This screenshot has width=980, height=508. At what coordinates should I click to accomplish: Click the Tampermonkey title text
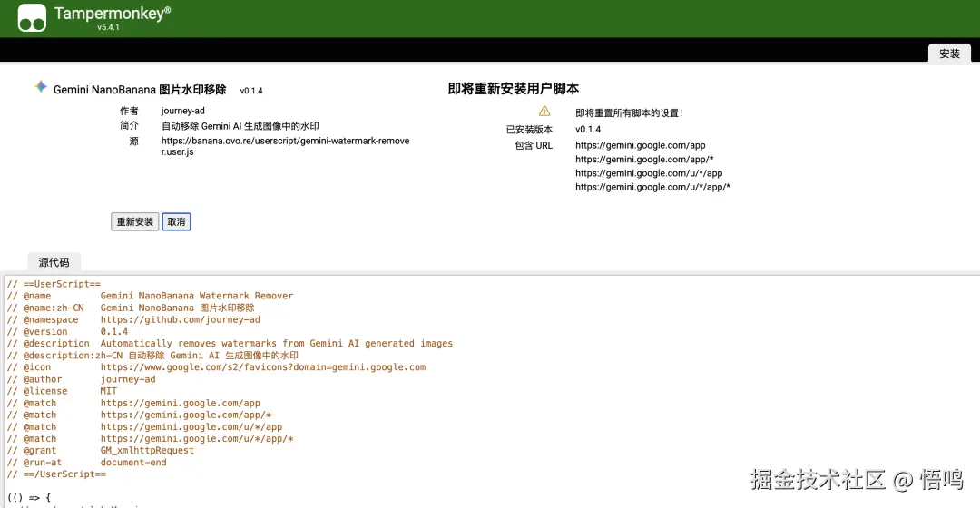tap(112, 13)
